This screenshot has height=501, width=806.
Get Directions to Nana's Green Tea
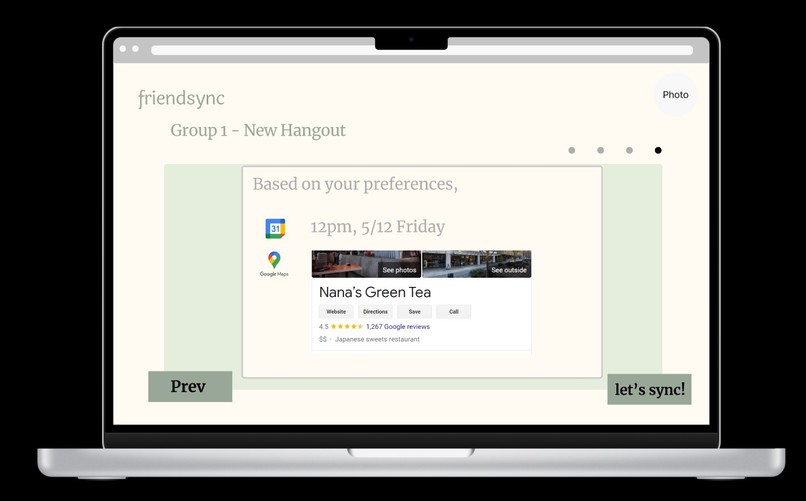(x=375, y=311)
